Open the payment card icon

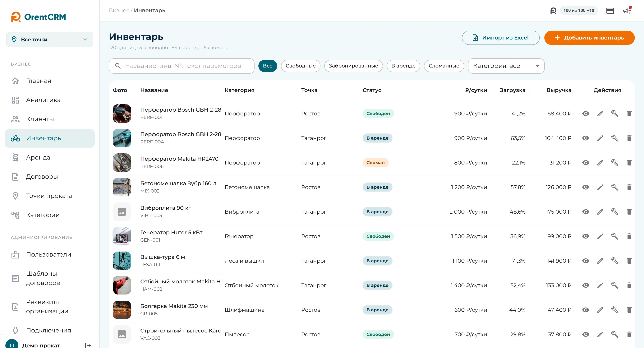[x=610, y=11]
